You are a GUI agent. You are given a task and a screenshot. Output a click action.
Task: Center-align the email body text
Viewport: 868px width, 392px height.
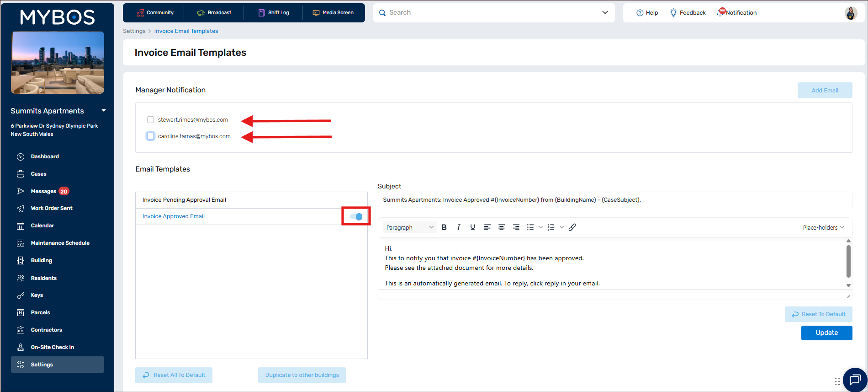(502, 227)
